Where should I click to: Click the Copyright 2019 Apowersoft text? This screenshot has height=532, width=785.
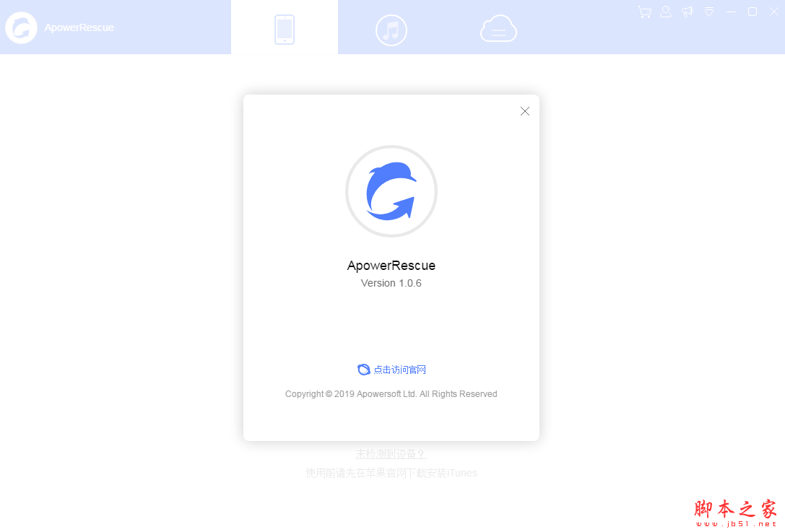point(391,394)
